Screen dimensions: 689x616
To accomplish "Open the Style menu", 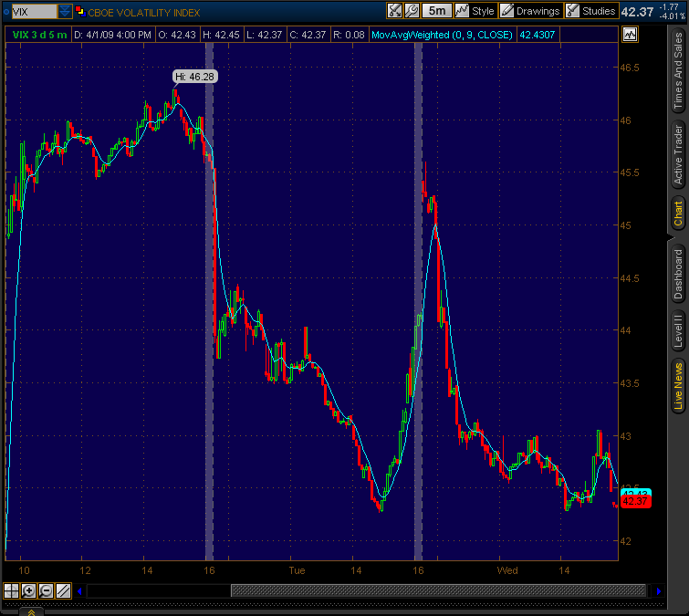I will click(483, 11).
